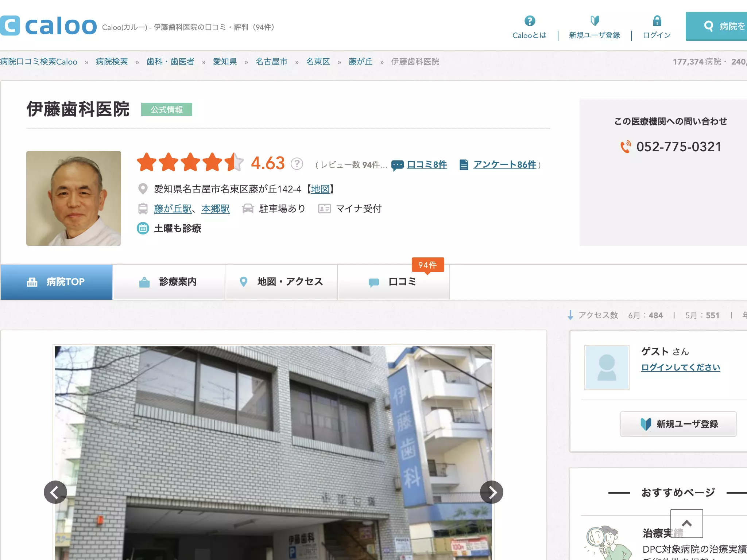Viewport: 747px width, 560px height.
Task: Click the ログインしてください link
Action: pos(681,367)
